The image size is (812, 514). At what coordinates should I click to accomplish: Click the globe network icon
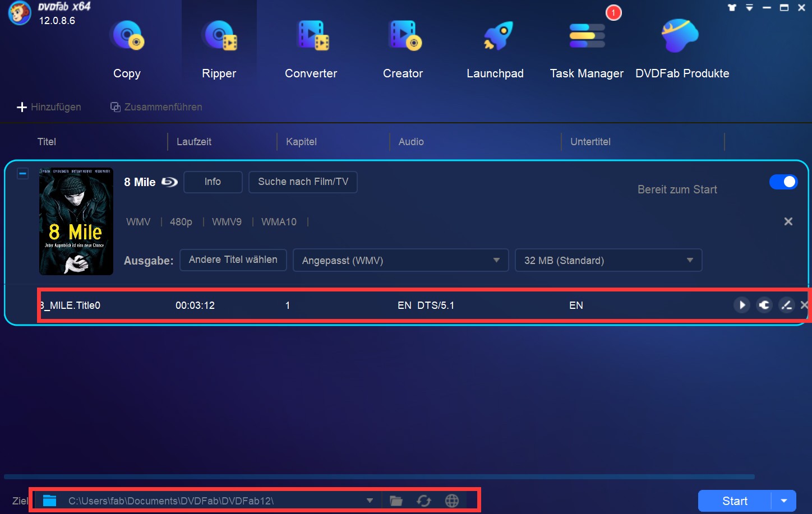[x=452, y=501]
